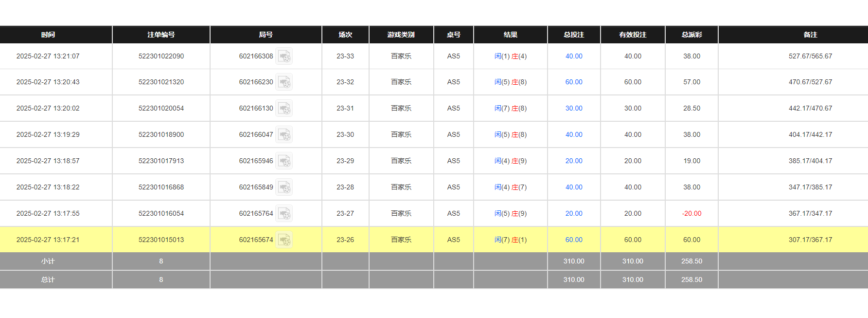The image size is (868, 318).
Task: Open video icon in highlighted row 602165674
Action: [x=284, y=240]
